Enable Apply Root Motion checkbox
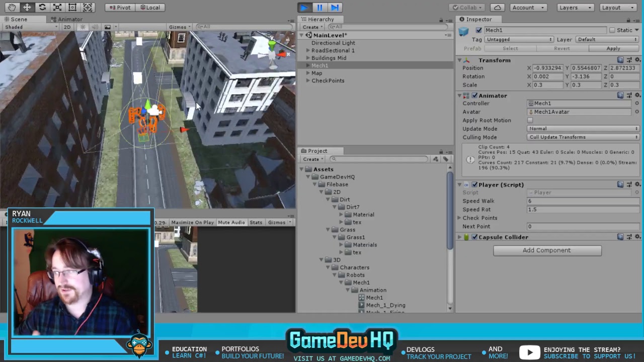Viewport: 644px width, 362px height. click(530, 120)
